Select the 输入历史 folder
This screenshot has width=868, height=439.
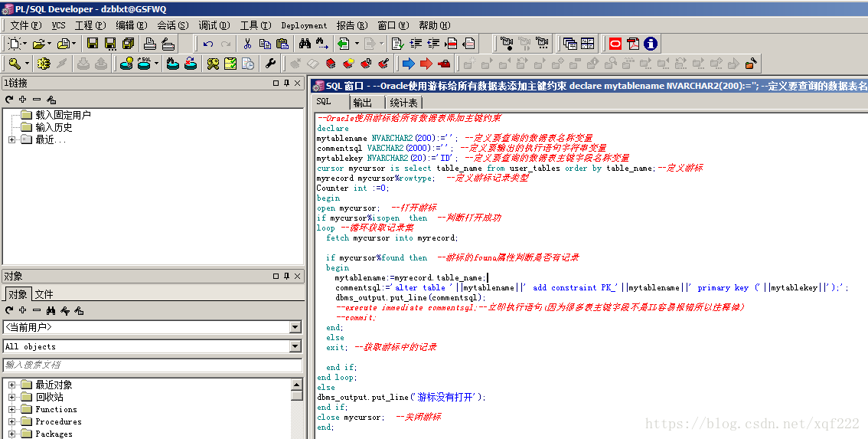(x=47, y=127)
